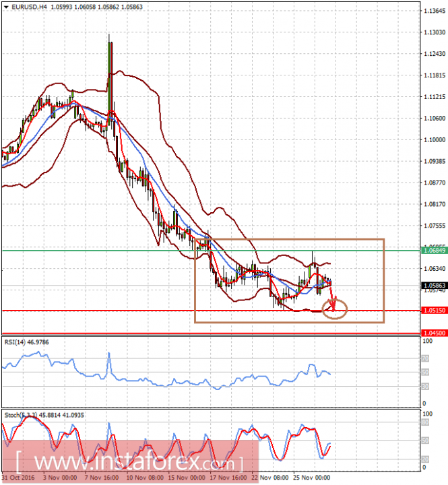The image size is (448, 485).
Task: Click the green horizontal resistance line
Action: pyautogui.click(x=212, y=251)
